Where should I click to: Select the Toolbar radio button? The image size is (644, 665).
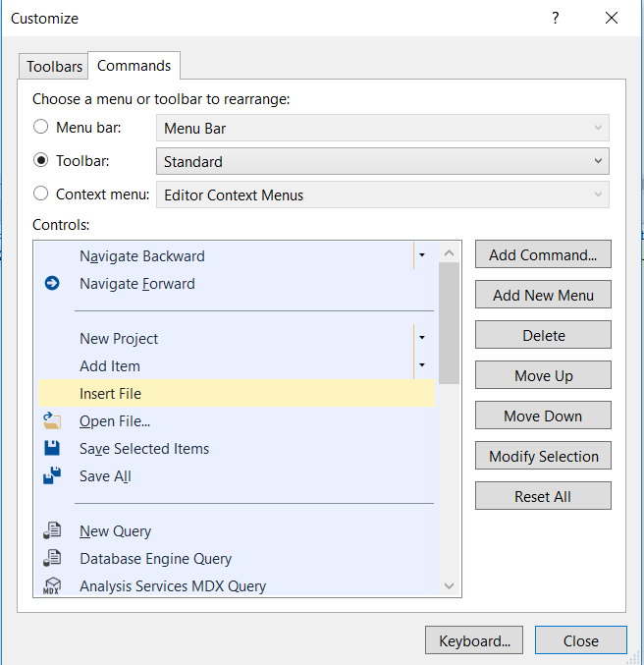(41, 161)
